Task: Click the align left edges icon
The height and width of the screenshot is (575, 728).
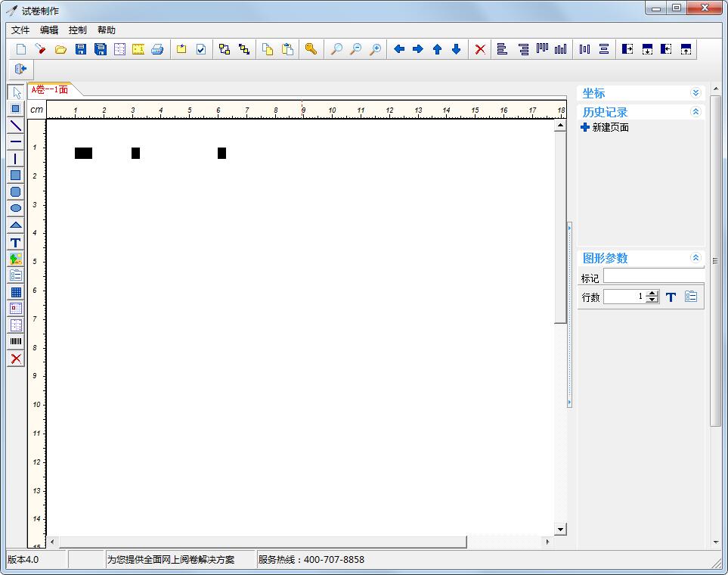Action: pyautogui.click(x=502, y=49)
